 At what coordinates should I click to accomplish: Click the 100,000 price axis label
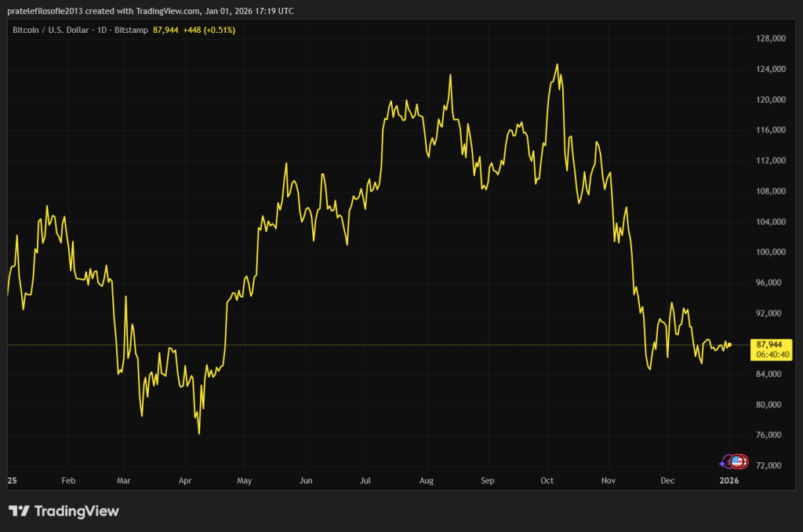point(772,252)
